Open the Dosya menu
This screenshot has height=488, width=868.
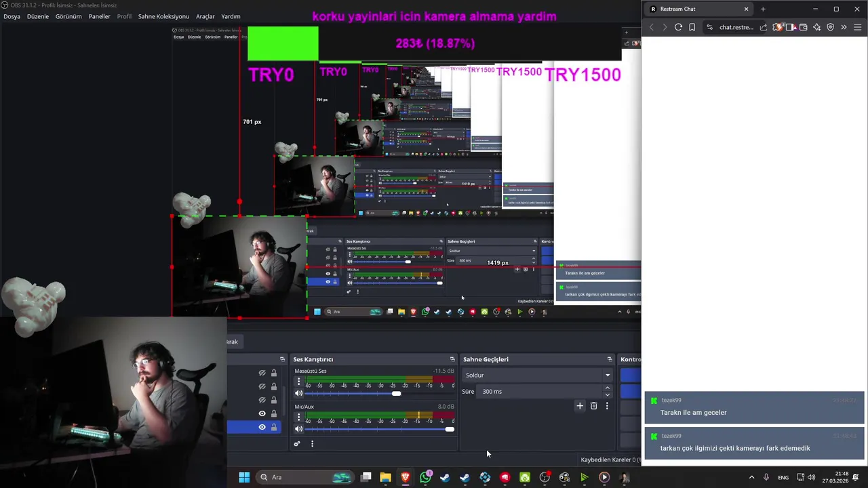12,16
